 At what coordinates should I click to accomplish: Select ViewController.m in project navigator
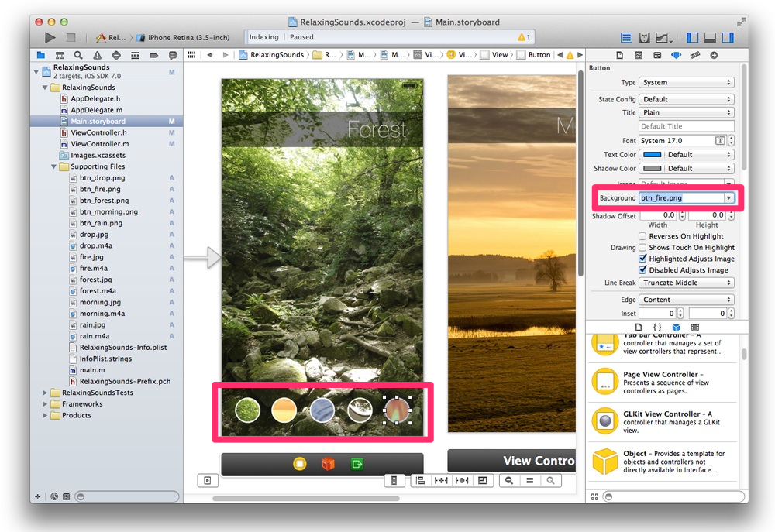click(x=99, y=144)
